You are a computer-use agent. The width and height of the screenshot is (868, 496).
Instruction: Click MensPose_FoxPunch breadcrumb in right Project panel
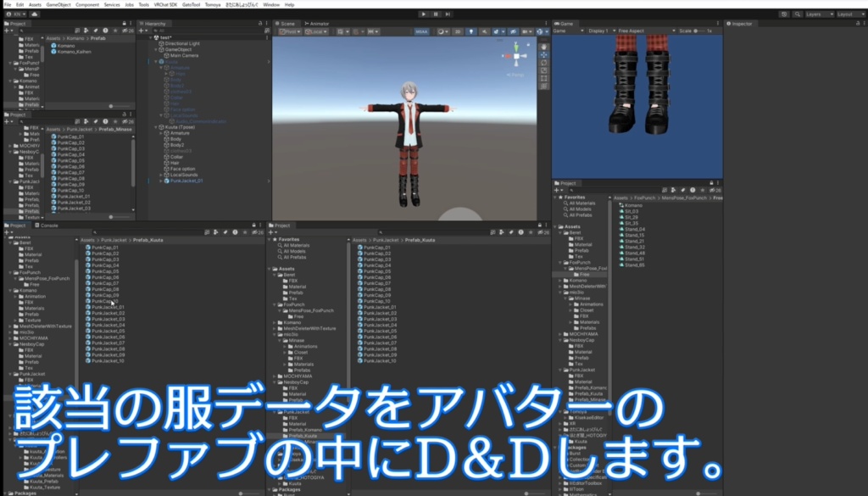686,198
